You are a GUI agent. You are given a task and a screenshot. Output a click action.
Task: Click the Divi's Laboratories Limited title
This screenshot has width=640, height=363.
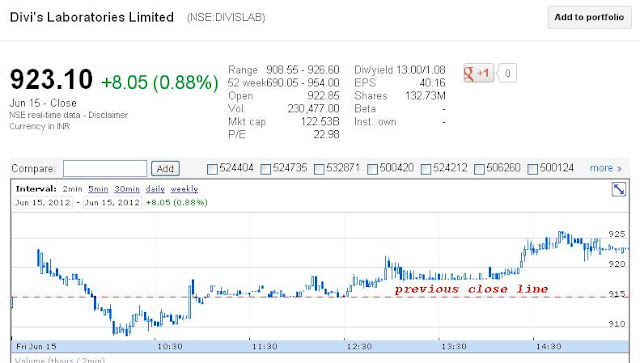pos(92,17)
